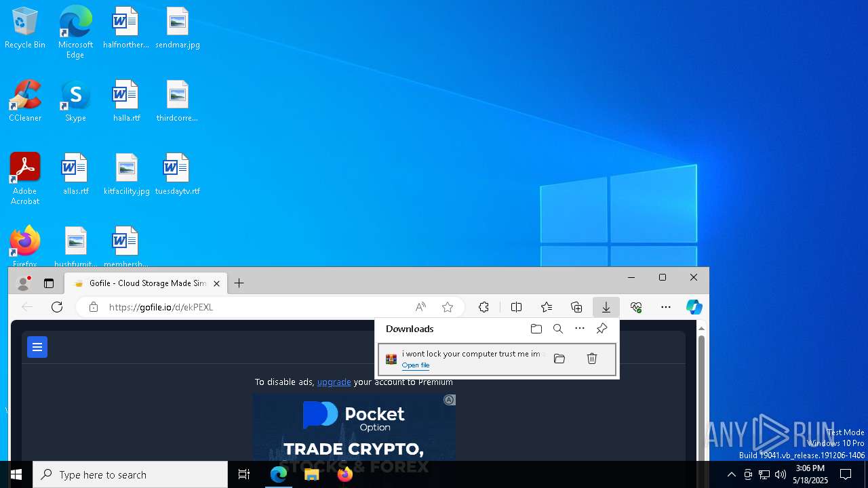Close the Gofile browser tab
868x488 pixels.
(217, 283)
